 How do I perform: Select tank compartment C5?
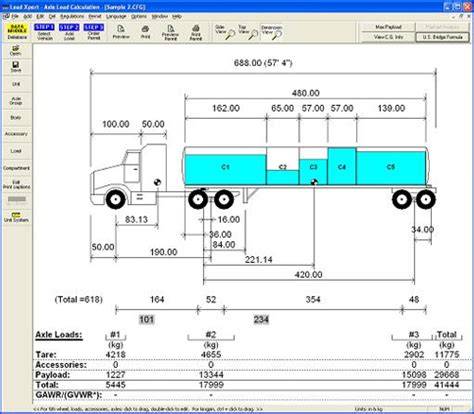[391, 168]
